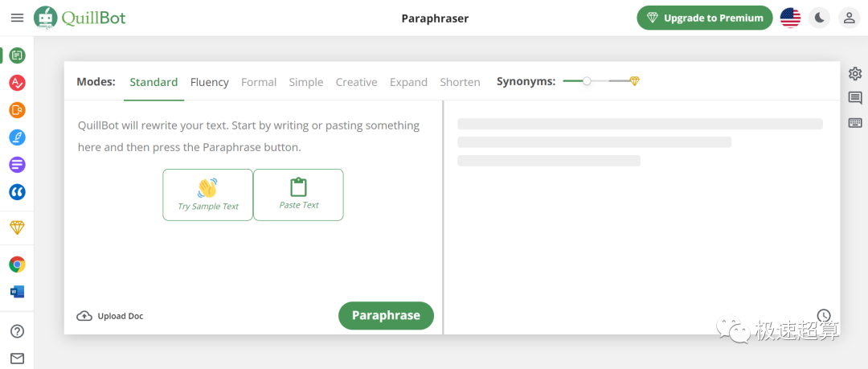Open the Co-Writer feather pen icon
Viewport: 868px width, 369px height.
point(17,137)
